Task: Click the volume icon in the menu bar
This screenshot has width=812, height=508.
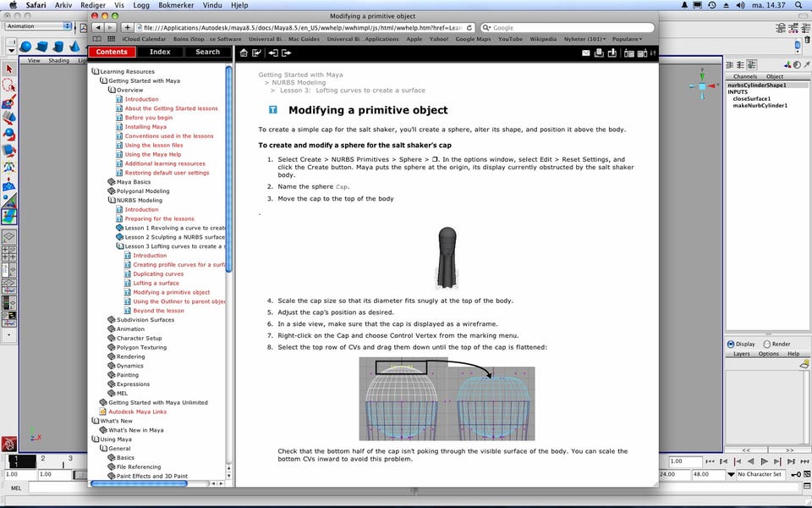Action: [741, 5]
